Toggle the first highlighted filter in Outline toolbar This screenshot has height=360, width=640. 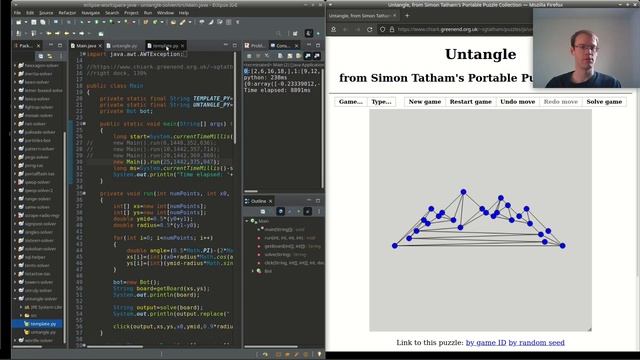pos(280,211)
